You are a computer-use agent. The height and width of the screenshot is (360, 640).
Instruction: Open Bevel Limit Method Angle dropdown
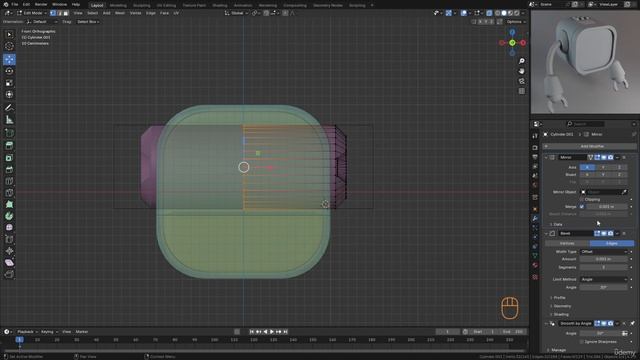(x=604, y=280)
